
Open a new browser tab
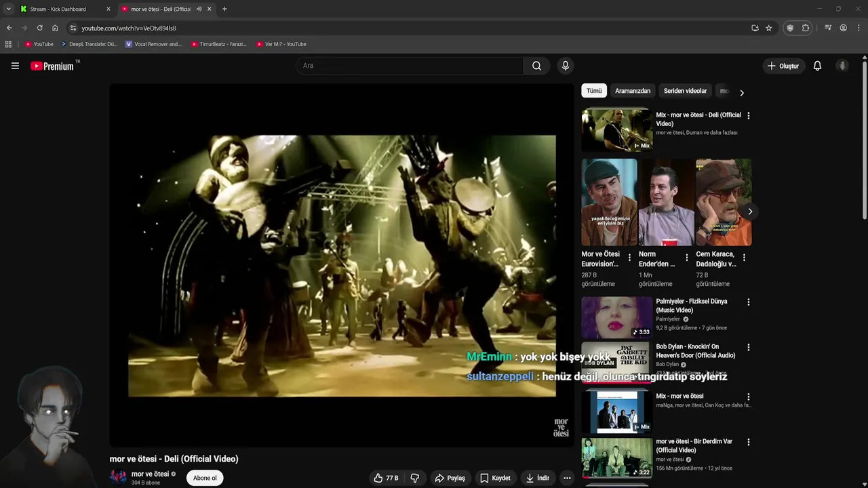coord(224,9)
